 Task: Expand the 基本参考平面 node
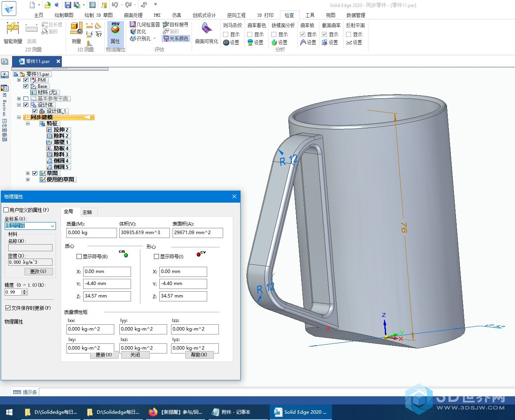[x=19, y=98]
